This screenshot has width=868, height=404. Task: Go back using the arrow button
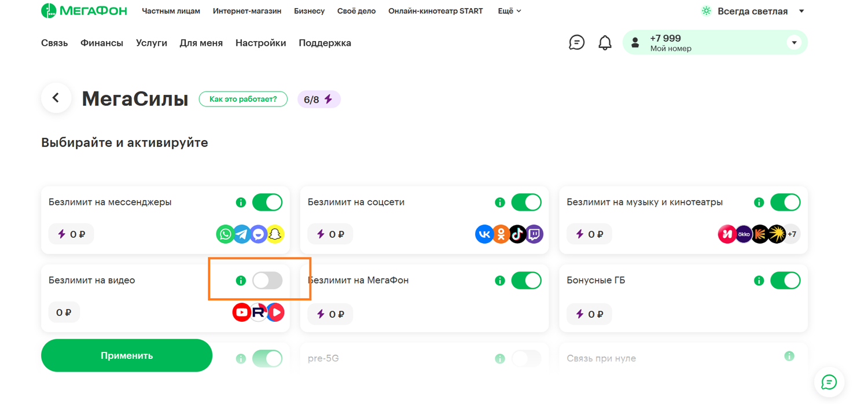56,98
